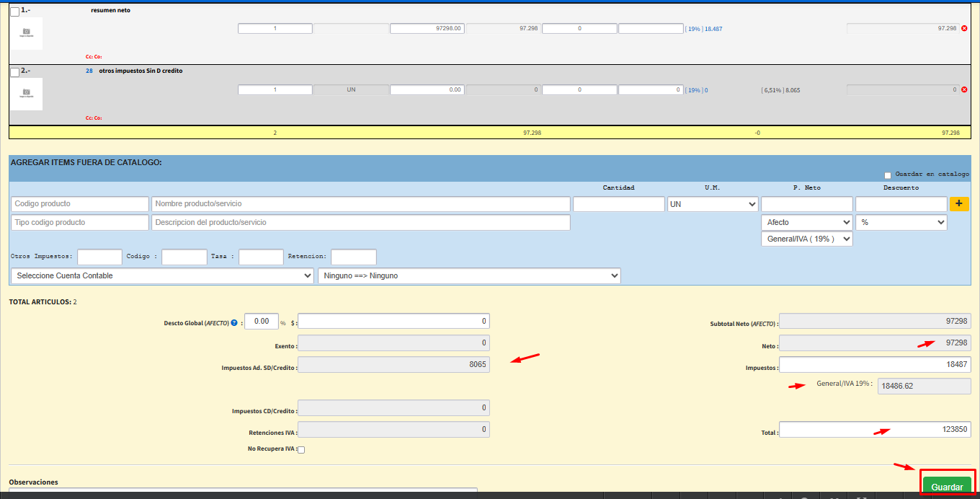Tick the checkbox for item 2
Image resolution: width=980 pixels, height=499 pixels.
tap(14, 72)
